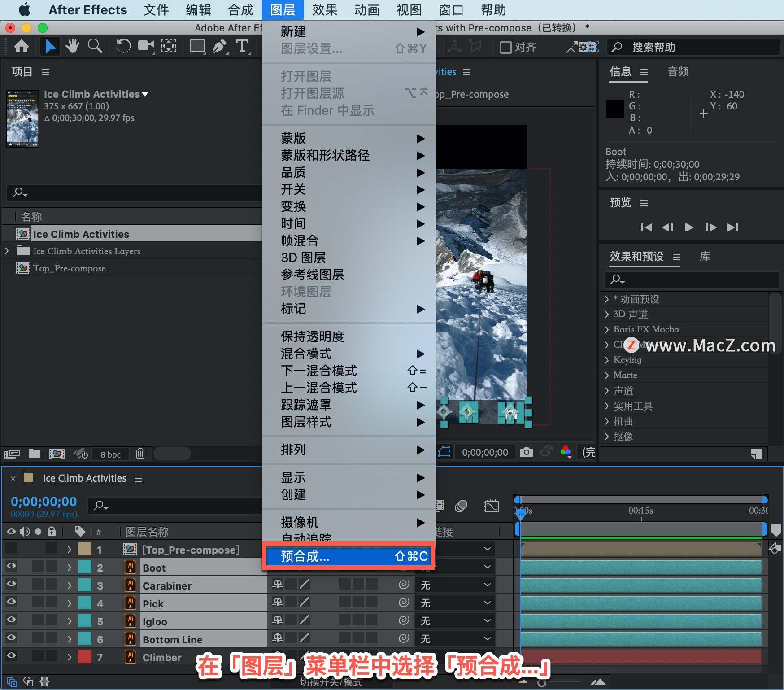Open the Ice Climb Activities composition dropdown arrow
This screenshot has width=784, height=690.
click(x=145, y=95)
